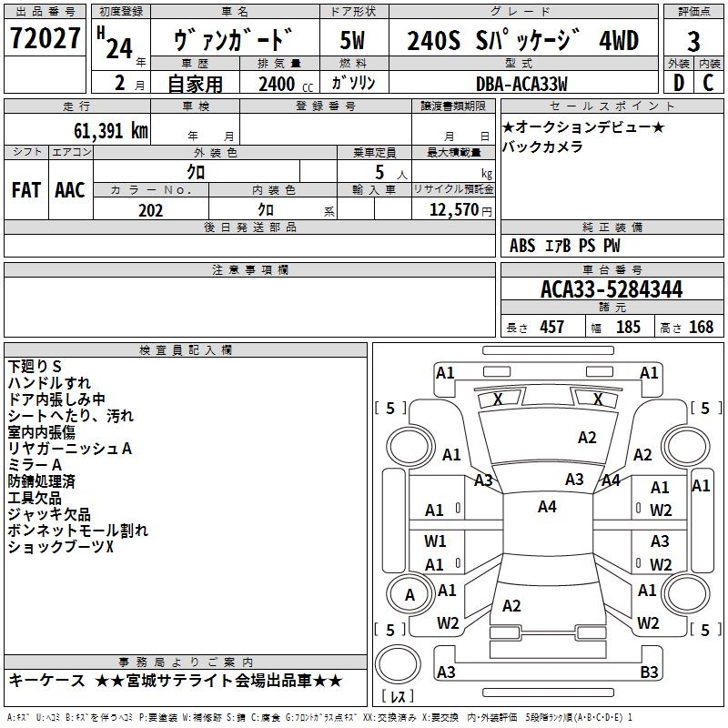Select grade text 240S Sパッケージ 4WD

(523, 40)
